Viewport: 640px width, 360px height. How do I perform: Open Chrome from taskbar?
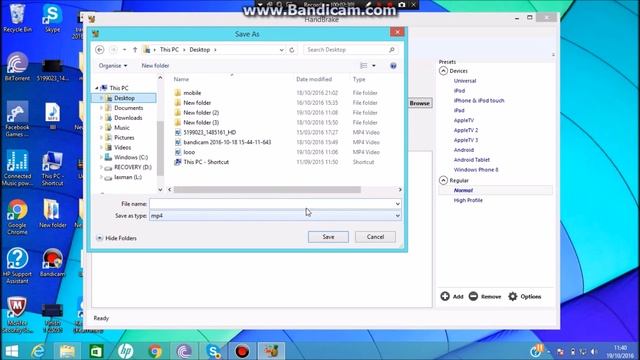point(155,351)
